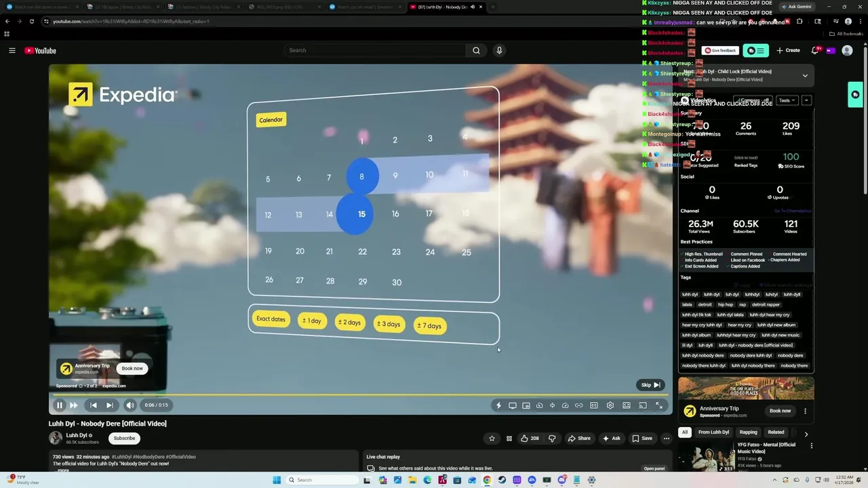The height and width of the screenshot is (488, 868).
Task: Open the player settings gear
Action: (610, 405)
